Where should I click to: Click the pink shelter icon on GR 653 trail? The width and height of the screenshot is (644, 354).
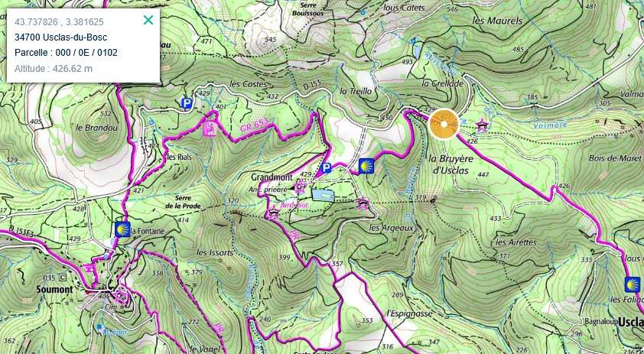pyautogui.click(x=210, y=128)
